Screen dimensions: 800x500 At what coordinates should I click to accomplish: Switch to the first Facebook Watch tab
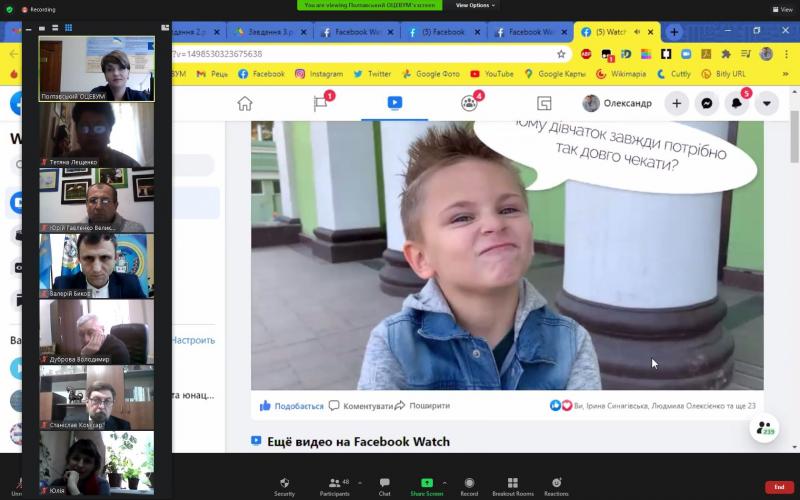tap(357, 32)
